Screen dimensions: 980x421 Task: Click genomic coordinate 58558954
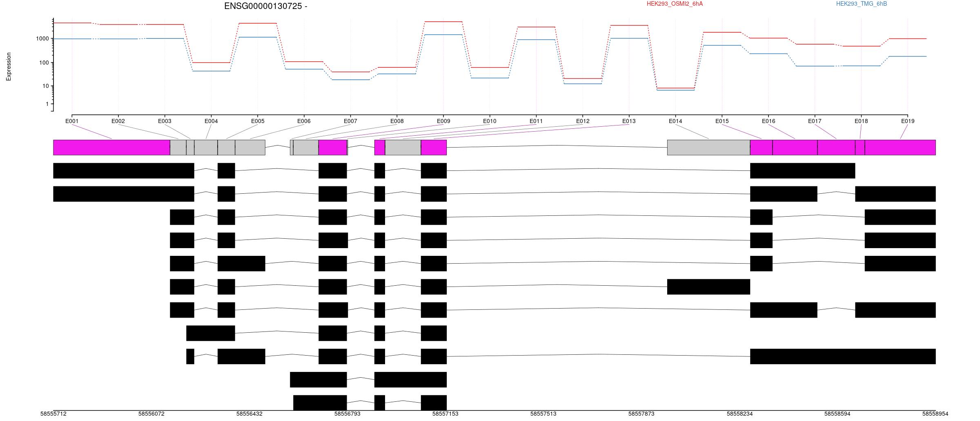click(935, 414)
